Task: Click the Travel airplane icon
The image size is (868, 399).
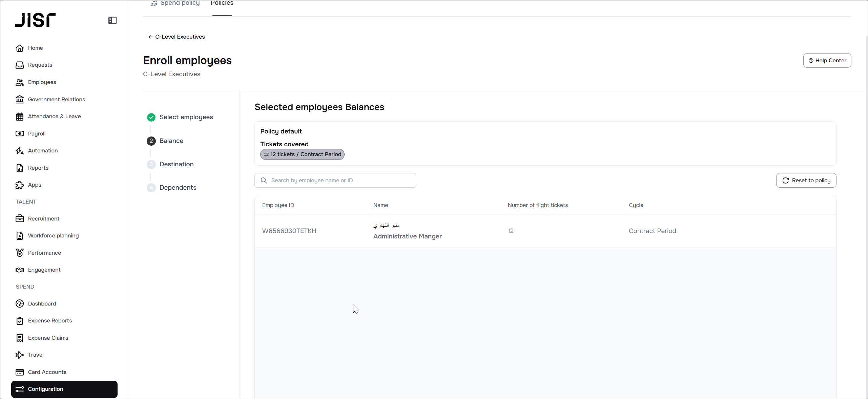Action: (x=20, y=355)
